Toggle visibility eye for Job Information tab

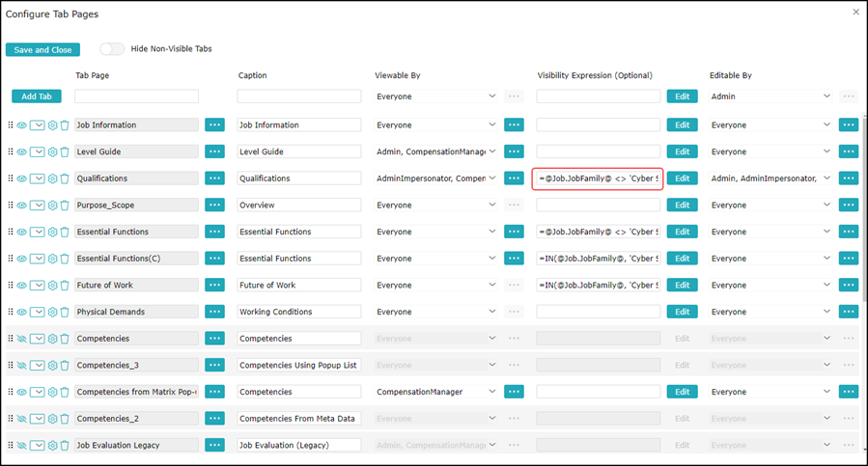[21, 125]
